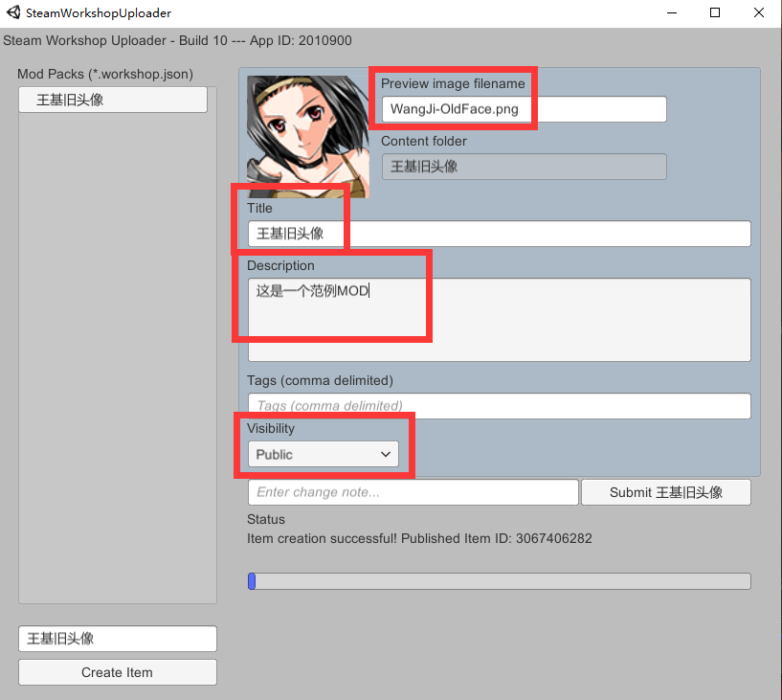Click the Title input field
782x700 pixels.
point(500,234)
